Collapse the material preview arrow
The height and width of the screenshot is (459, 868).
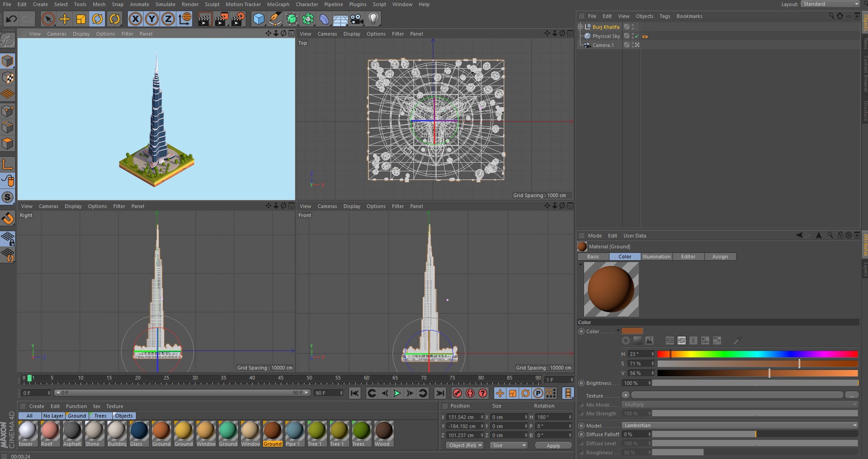point(580,264)
